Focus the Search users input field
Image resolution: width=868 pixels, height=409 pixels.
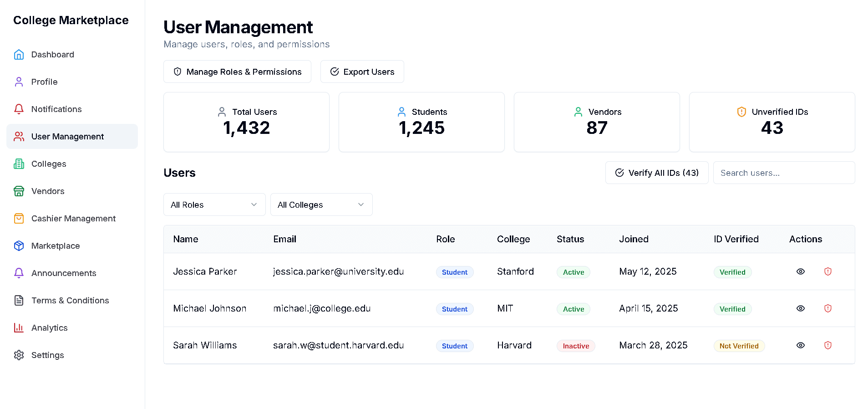tap(783, 173)
